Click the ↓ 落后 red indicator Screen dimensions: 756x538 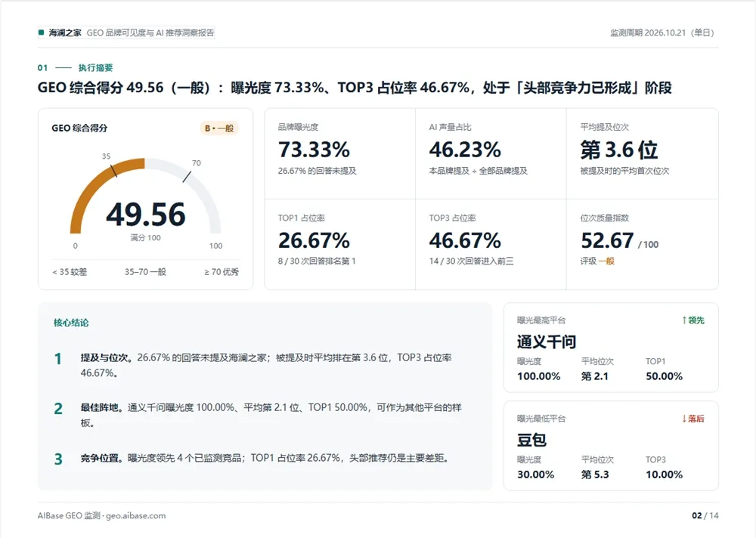(693, 419)
